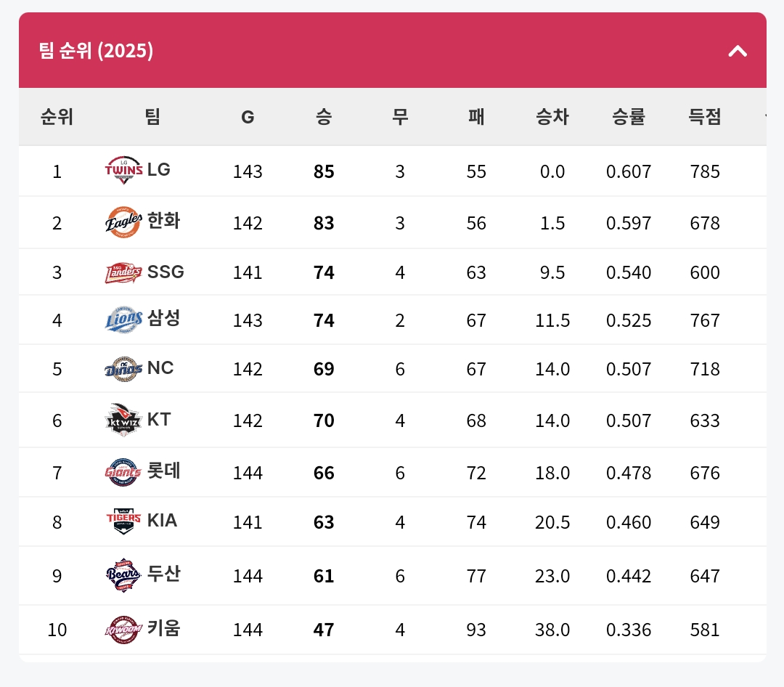
Task: Click the Samsung Lions team logo
Action: pyautogui.click(x=123, y=320)
